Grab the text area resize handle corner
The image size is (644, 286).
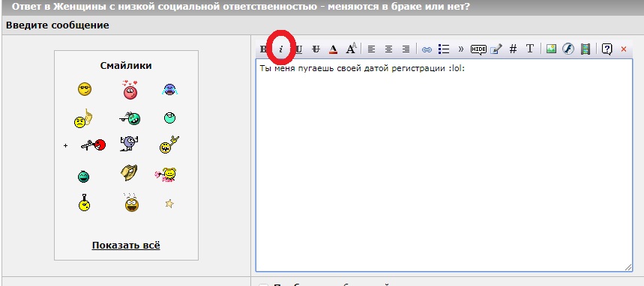[629, 267]
